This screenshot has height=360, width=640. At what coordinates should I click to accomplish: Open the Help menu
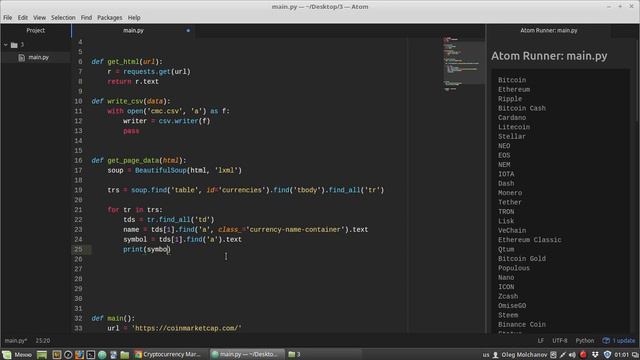pos(134,18)
